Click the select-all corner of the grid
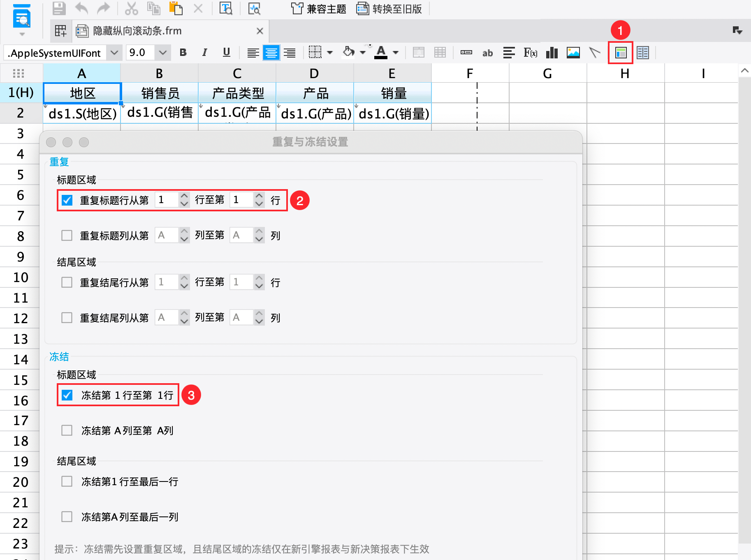The height and width of the screenshot is (560, 751). 19,73
